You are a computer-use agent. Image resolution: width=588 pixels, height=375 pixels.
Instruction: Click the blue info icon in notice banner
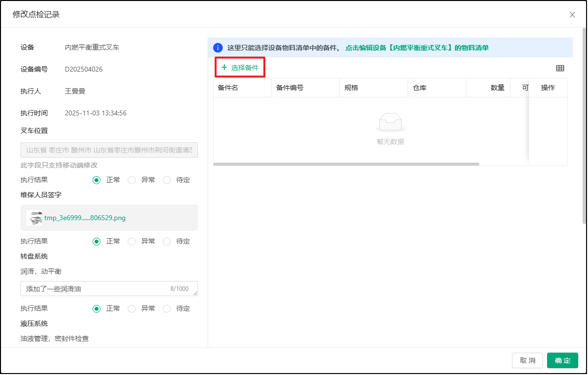point(217,48)
